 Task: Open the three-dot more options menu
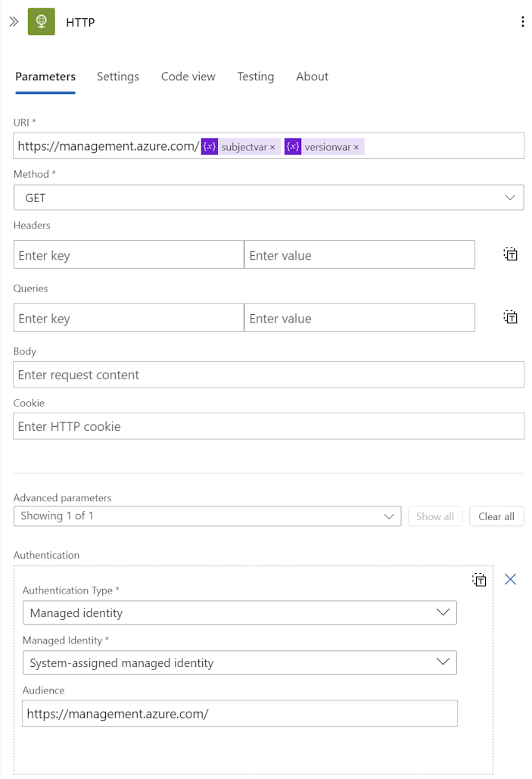(522, 22)
